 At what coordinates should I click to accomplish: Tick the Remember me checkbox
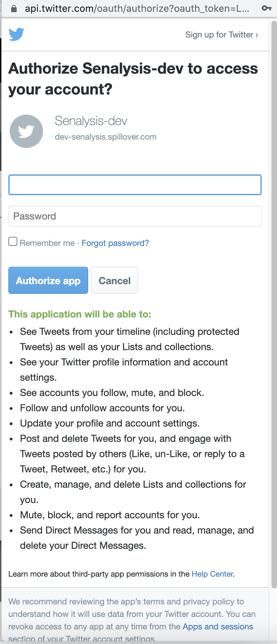[x=13, y=242]
